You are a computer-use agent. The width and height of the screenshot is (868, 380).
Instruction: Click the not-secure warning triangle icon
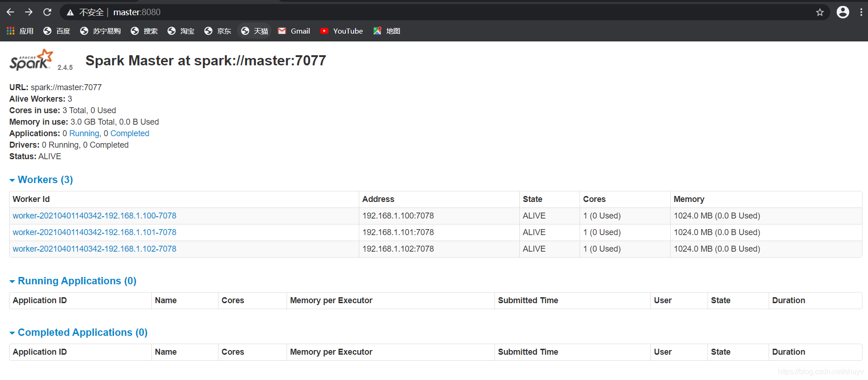tap(70, 12)
